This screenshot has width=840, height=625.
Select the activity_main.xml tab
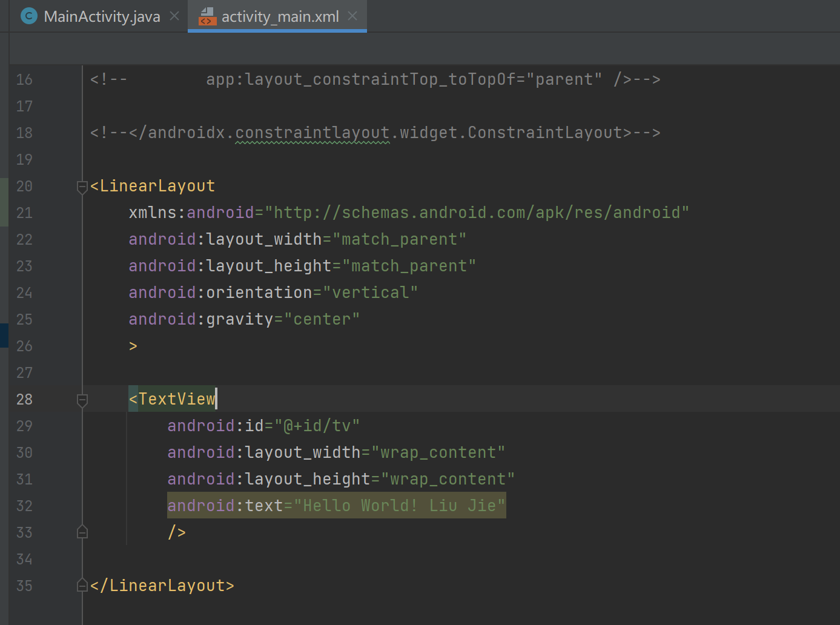pos(280,16)
